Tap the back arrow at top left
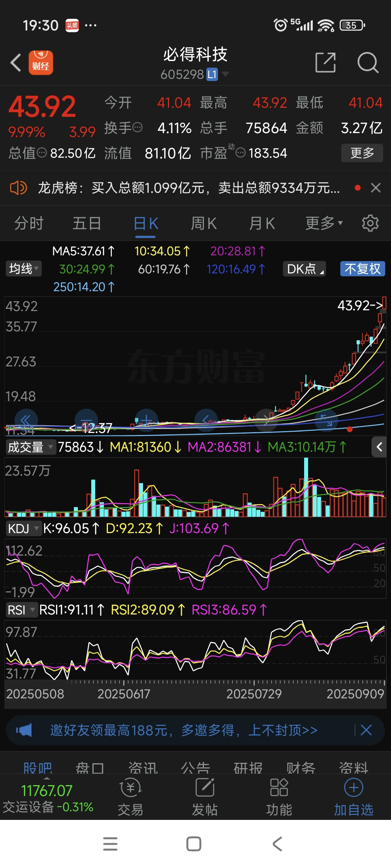Screen dimensions: 391x868 (x=16, y=63)
